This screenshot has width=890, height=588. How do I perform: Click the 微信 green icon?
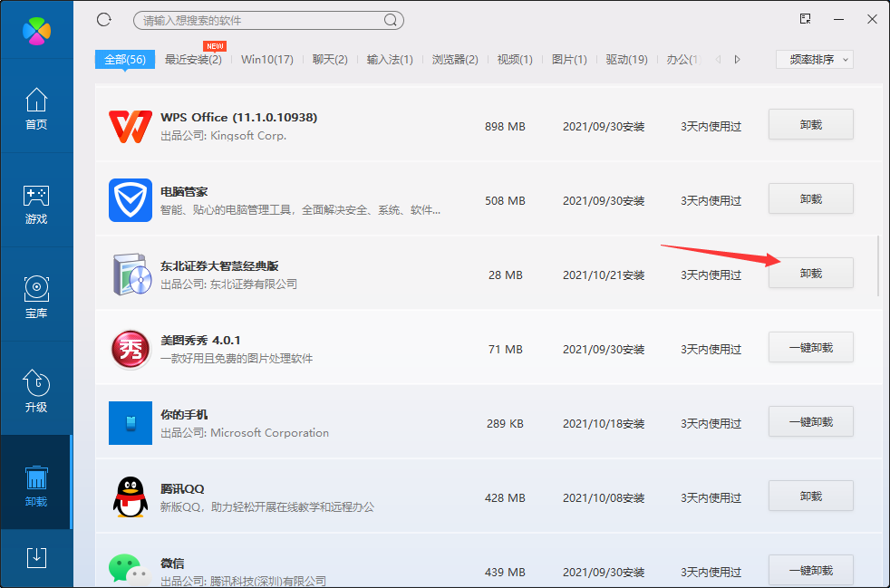pos(130,570)
